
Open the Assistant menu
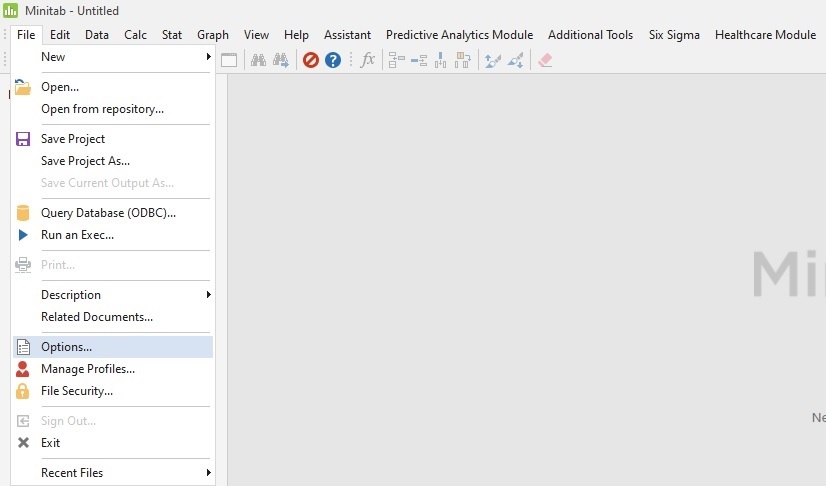pyautogui.click(x=347, y=35)
